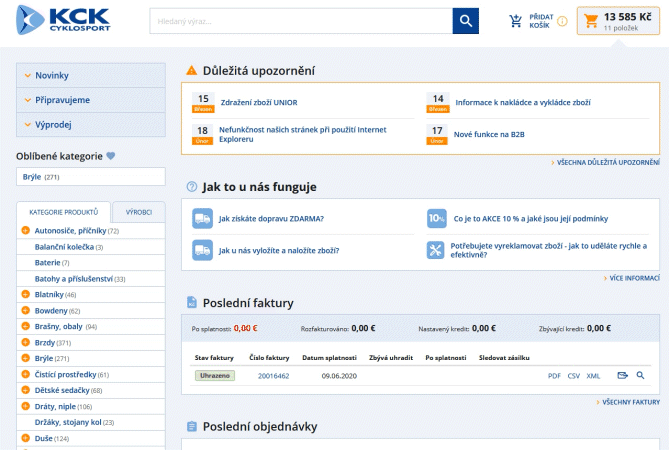Viewport: 669px width, 450px height.
Task: Click the orange info icon next to Přidat košík
Action: click(x=562, y=21)
